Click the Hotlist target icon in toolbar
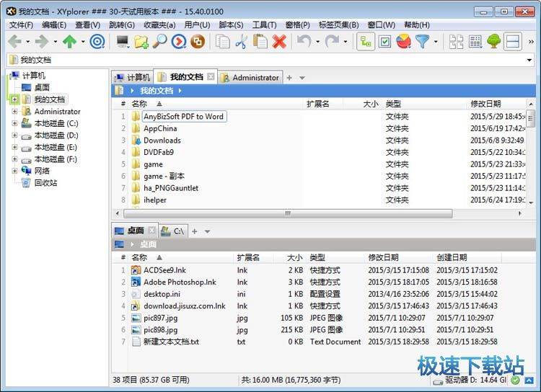Image resolution: width=541 pixels, height=392 pixels. [x=97, y=42]
